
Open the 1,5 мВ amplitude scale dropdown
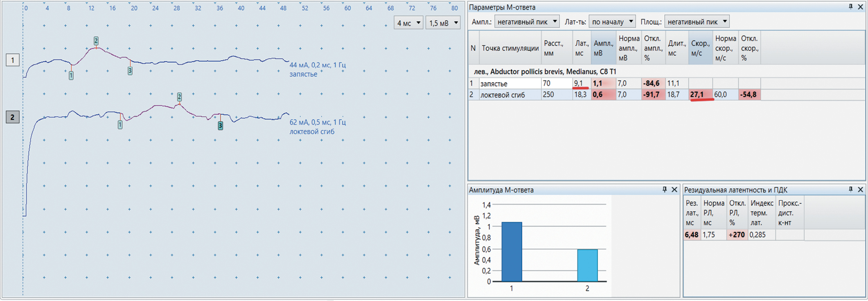[443, 23]
